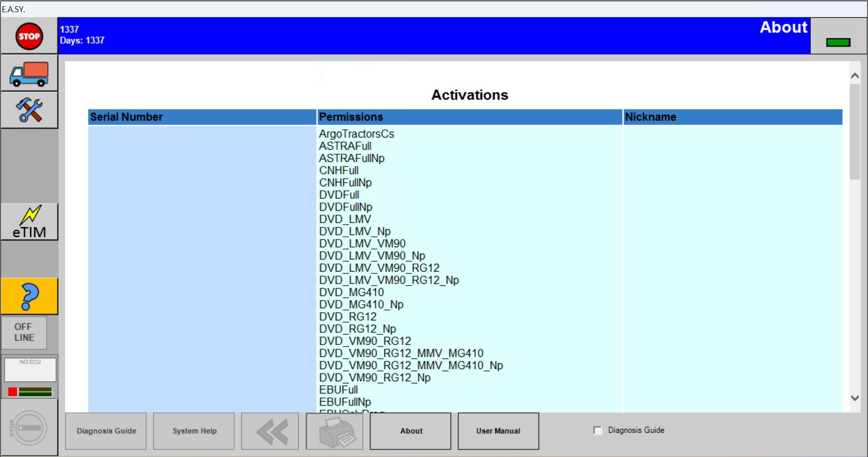The height and width of the screenshot is (457, 868).
Task: Select the ArgoTractorsCs permission entry
Action: pyautogui.click(x=356, y=134)
